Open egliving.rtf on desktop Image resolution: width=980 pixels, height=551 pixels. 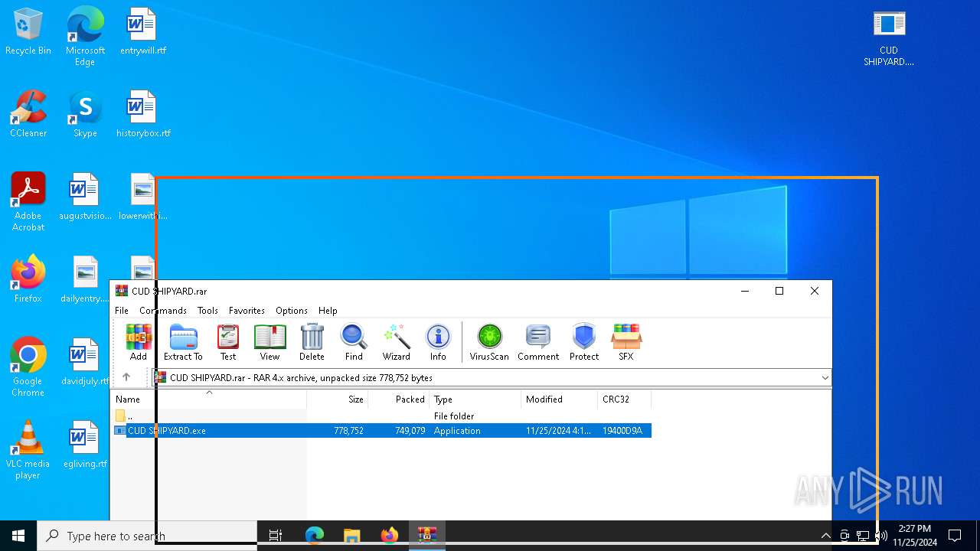point(85,445)
